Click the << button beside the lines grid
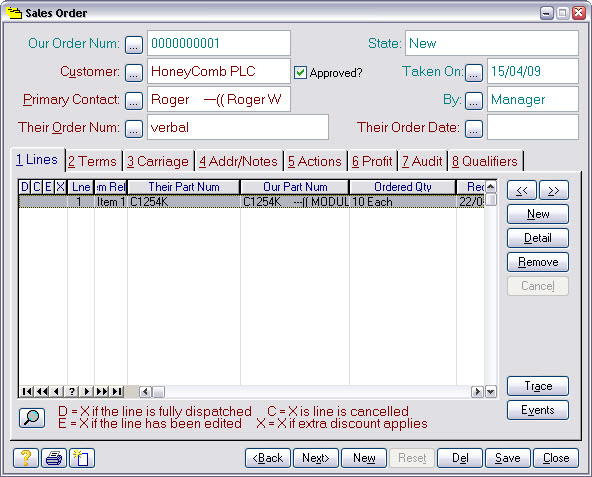592x477 pixels. click(x=522, y=190)
